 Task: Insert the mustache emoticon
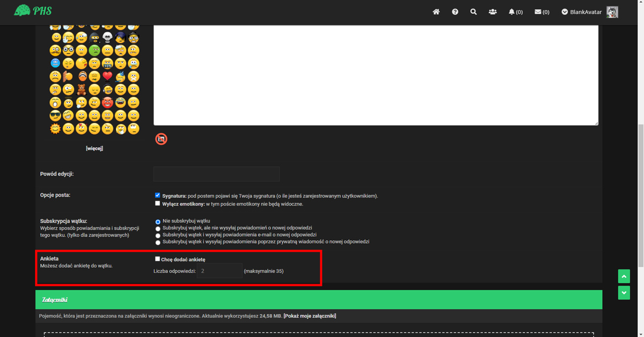point(56,50)
